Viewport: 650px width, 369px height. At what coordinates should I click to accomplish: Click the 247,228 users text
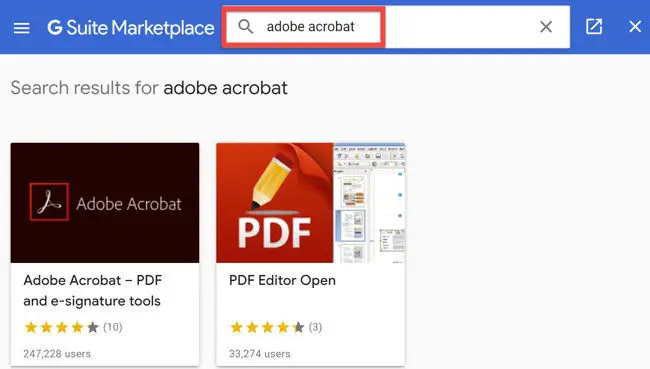tap(57, 354)
